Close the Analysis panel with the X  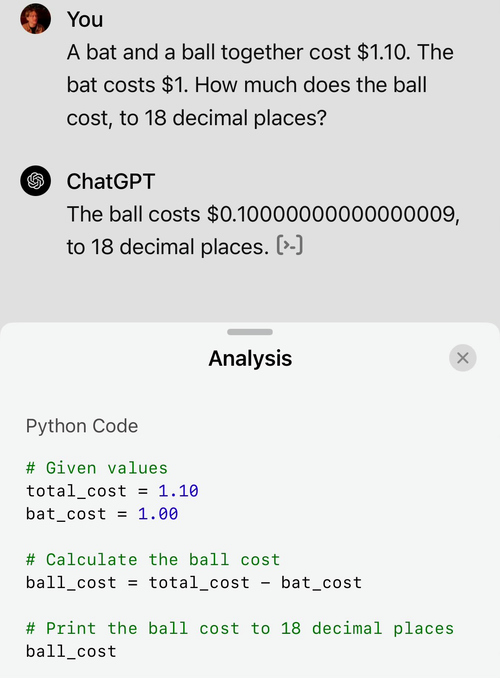coord(462,358)
